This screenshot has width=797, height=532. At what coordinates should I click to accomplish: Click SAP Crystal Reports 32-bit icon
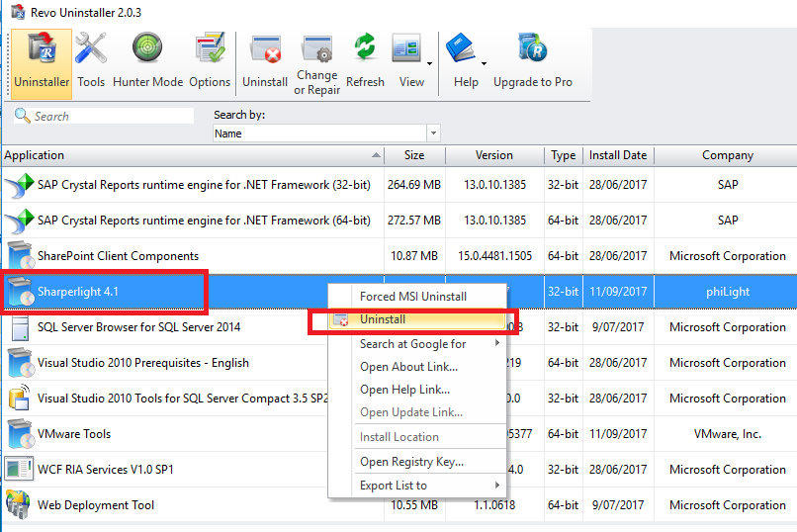coord(20,185)
